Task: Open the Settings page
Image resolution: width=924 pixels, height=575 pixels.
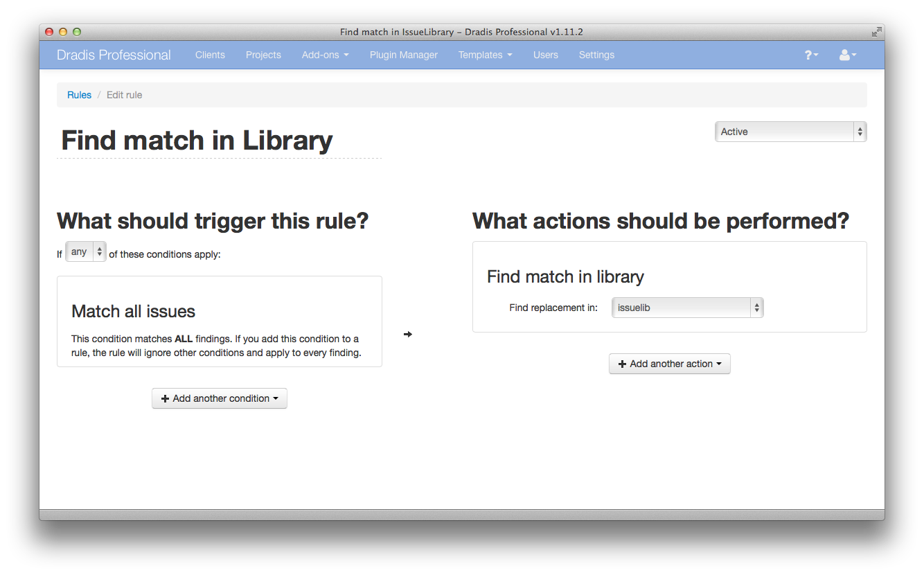Action: pos(596,55)
